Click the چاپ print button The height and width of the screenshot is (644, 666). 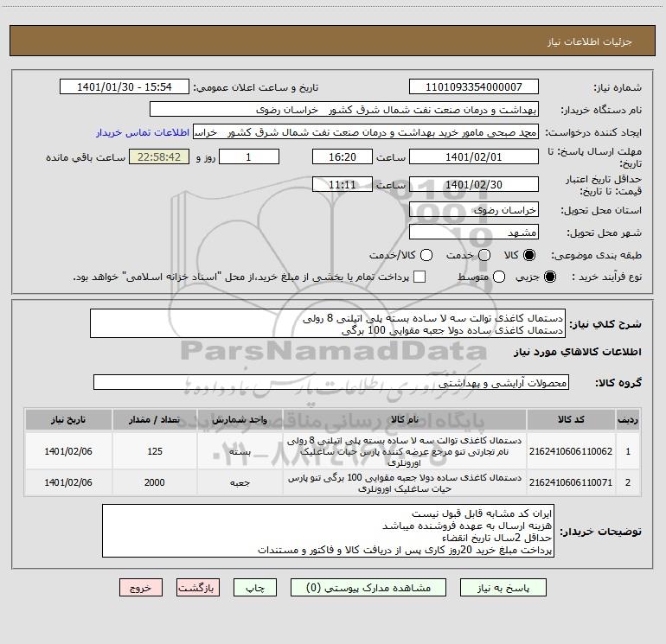[x=255, y=588]
